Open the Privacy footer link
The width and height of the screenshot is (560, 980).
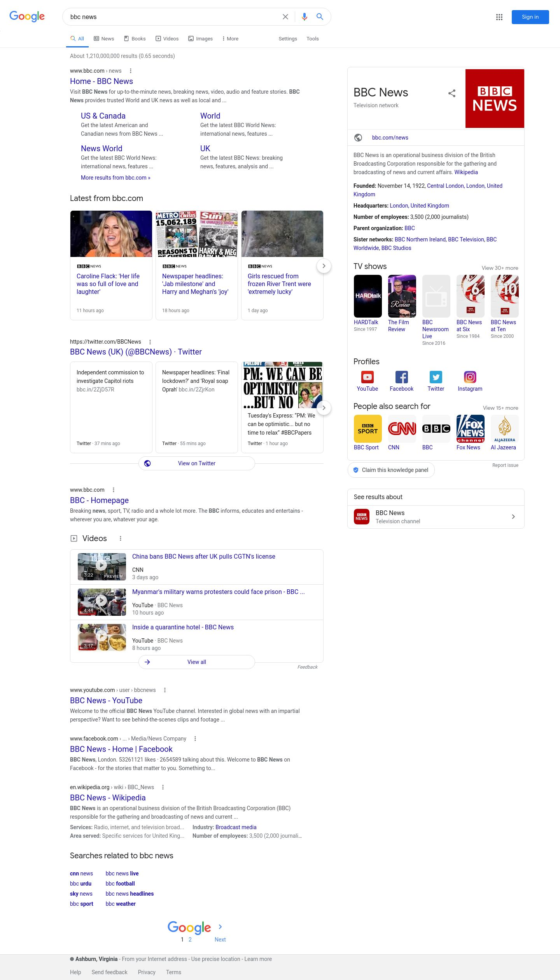click(147, 972)
